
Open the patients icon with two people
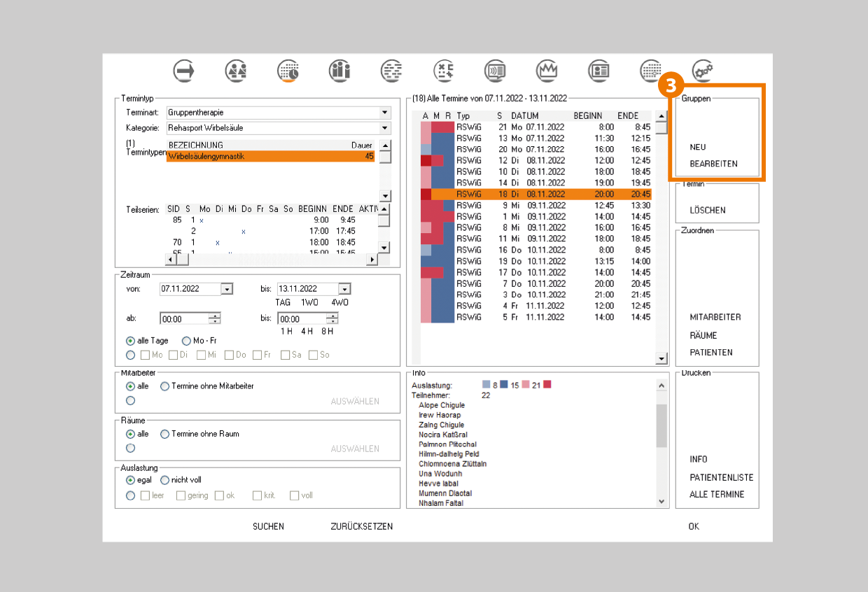[x=236, y=71]
